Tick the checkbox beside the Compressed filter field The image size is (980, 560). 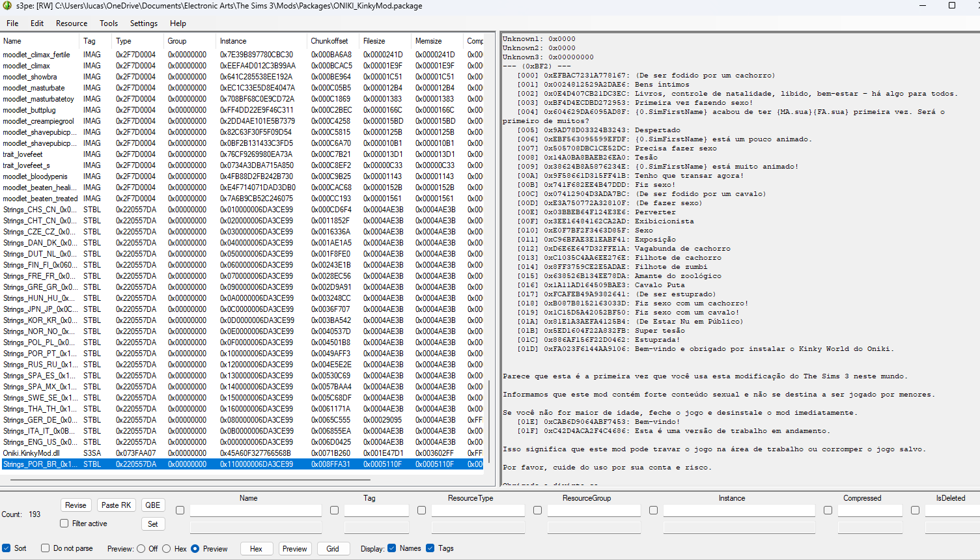click(828, 511)
